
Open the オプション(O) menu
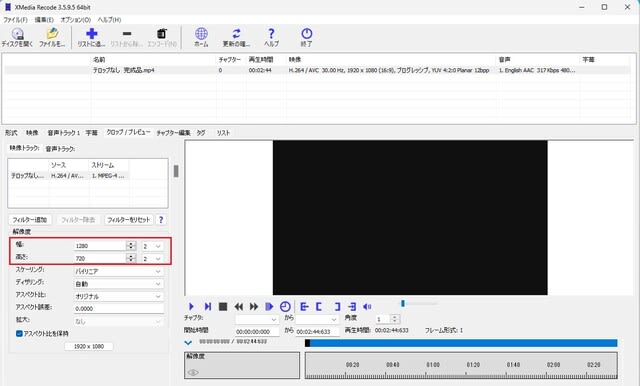coord(76,20)
